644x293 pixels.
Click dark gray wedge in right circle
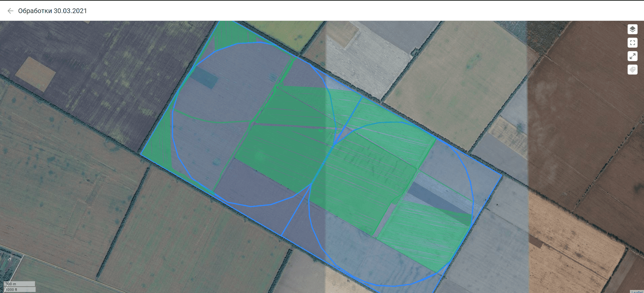pyautogui.click(x=436, y=199)
